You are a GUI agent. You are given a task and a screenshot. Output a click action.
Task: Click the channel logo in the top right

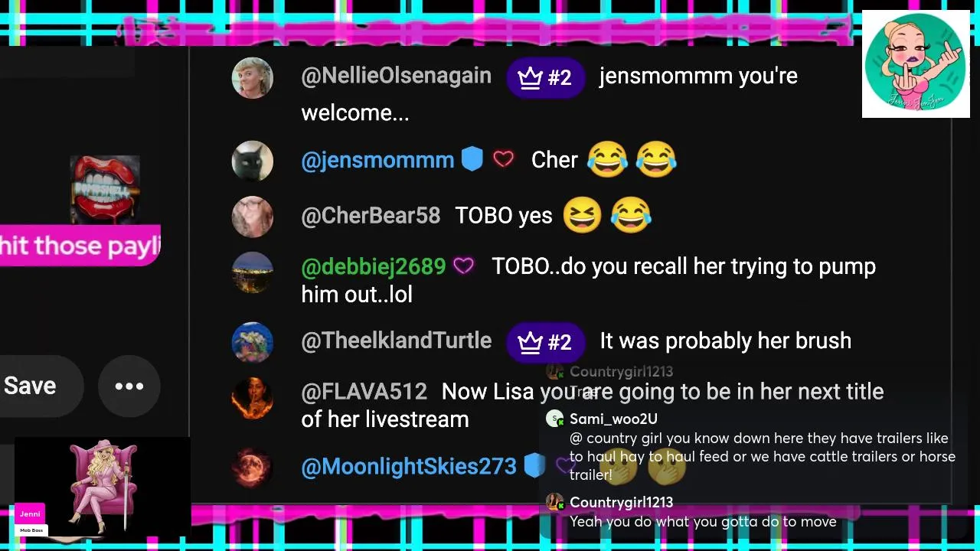coord(916,64)
